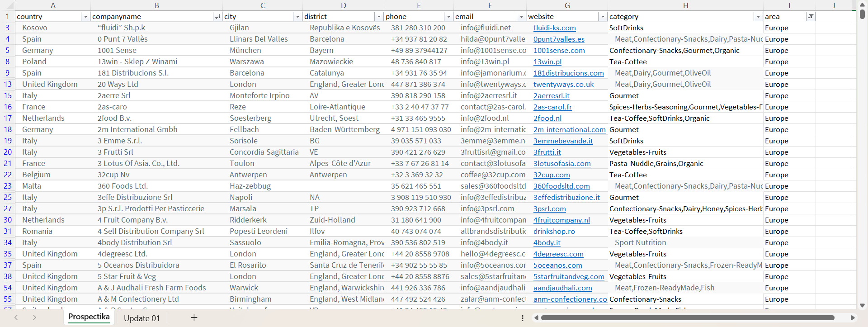
Task: Select row 27 by its row number
Action: click(x=8, y=209)
